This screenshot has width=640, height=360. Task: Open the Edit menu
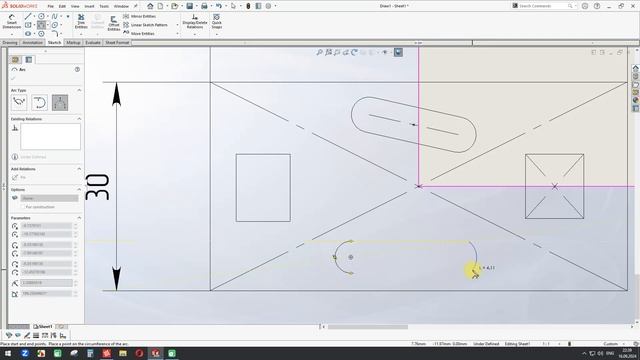(62, 7)
